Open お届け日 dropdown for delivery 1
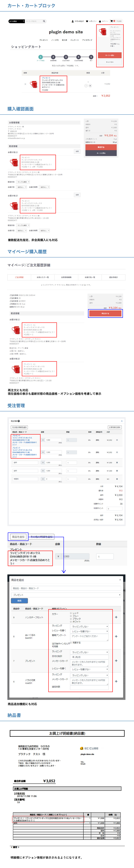 pos(22,187)
